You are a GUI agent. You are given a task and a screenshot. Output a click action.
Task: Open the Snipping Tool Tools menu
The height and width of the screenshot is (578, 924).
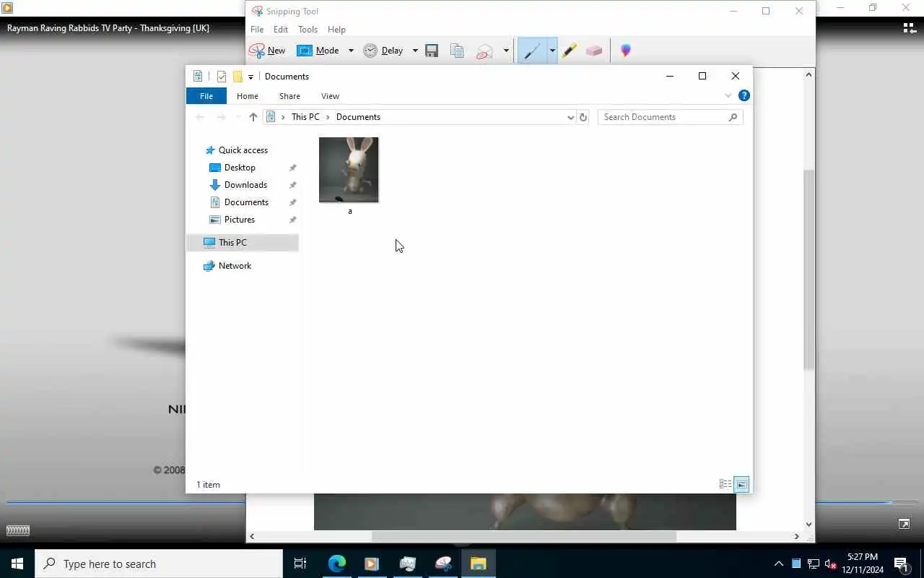(308, 30)
